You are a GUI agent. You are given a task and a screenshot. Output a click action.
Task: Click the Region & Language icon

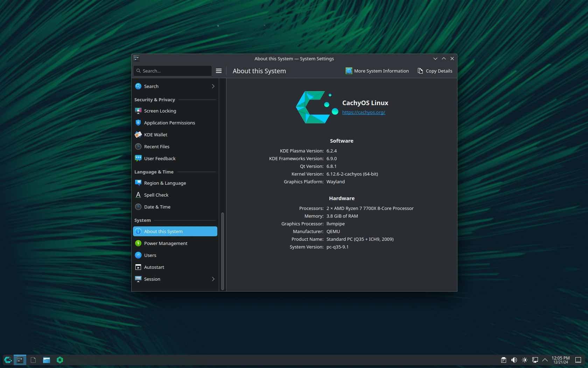[x=138, y=183]
